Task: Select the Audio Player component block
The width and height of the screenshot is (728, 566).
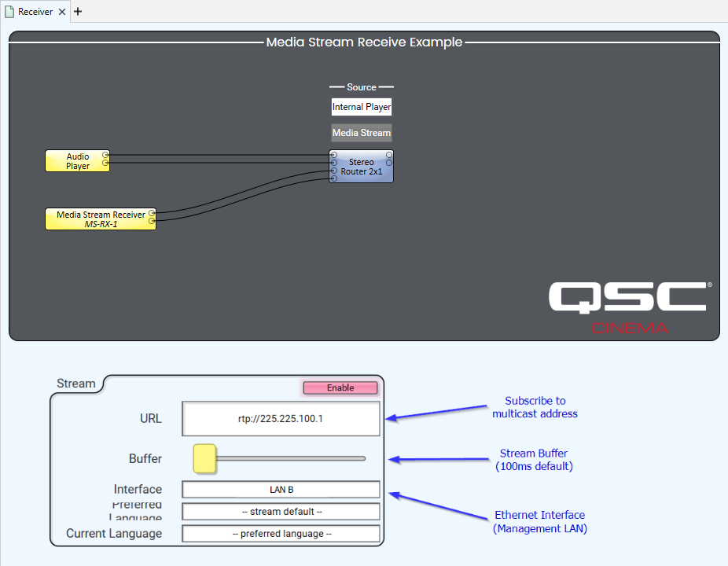Action: click(75, 161)
